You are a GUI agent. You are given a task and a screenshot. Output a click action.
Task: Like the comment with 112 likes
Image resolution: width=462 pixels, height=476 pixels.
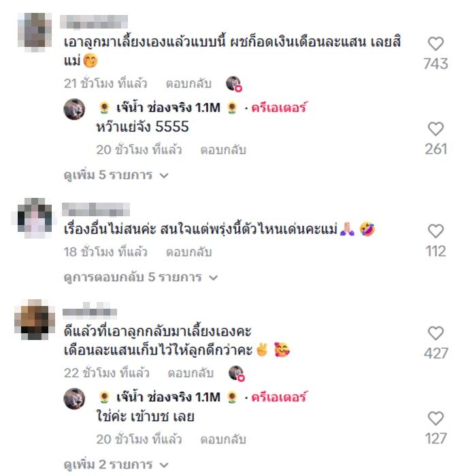[x=436, y=231]
